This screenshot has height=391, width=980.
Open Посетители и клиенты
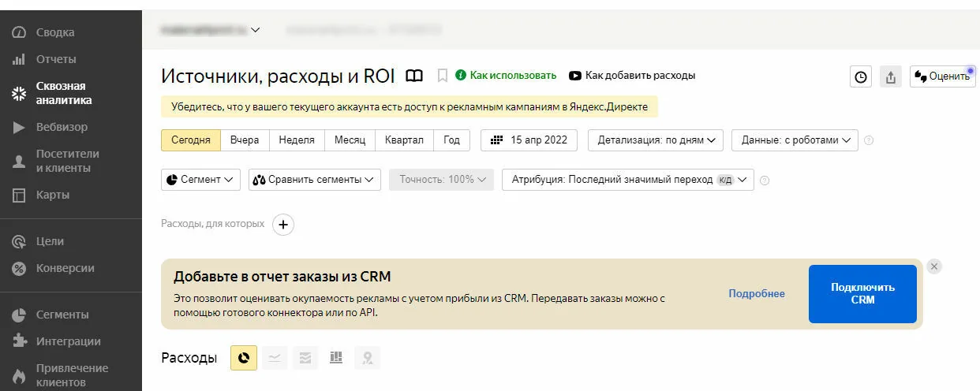pos(68,161)
